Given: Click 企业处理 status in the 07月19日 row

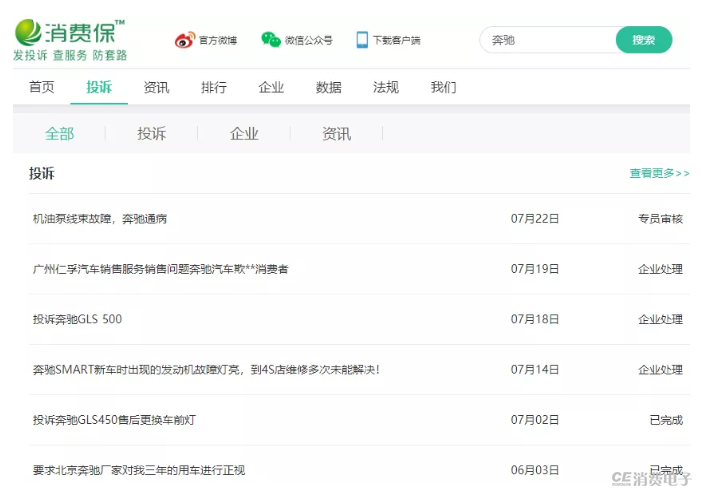Looking at the screenshot, I should coord(660,269).
